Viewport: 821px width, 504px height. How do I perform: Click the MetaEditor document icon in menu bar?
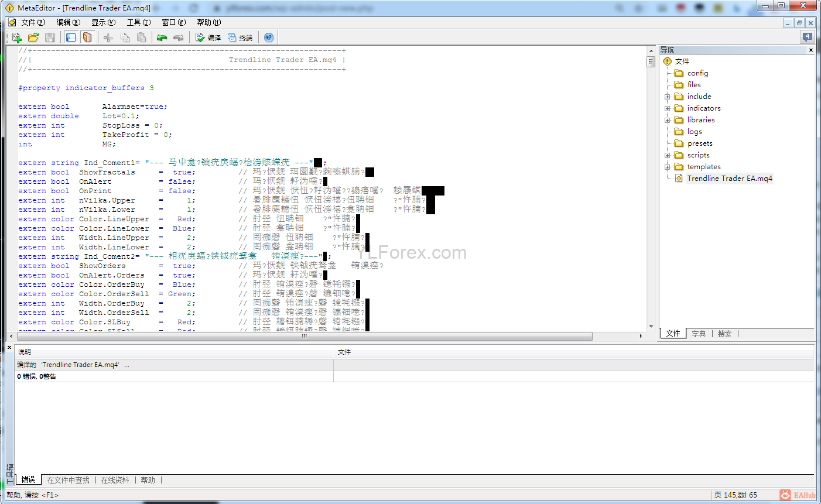[x=12, y=22]
